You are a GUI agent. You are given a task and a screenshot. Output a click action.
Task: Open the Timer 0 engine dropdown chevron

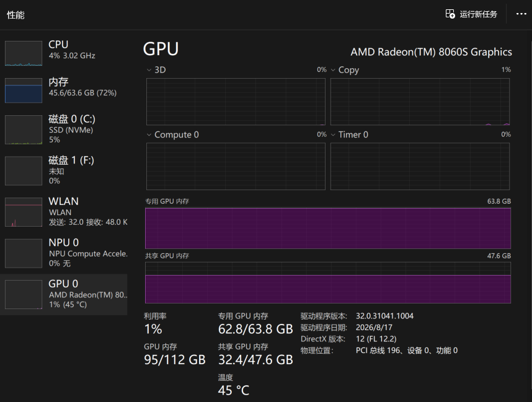coord(333,135)
